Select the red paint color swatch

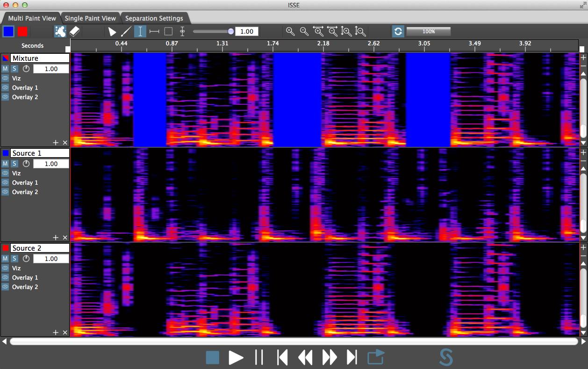point(22,31)
